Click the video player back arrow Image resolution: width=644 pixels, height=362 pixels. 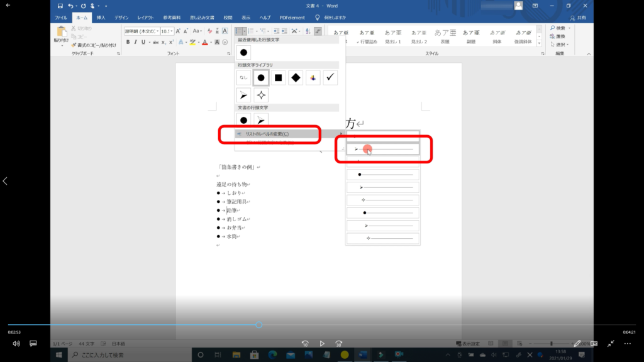(9, 5)
